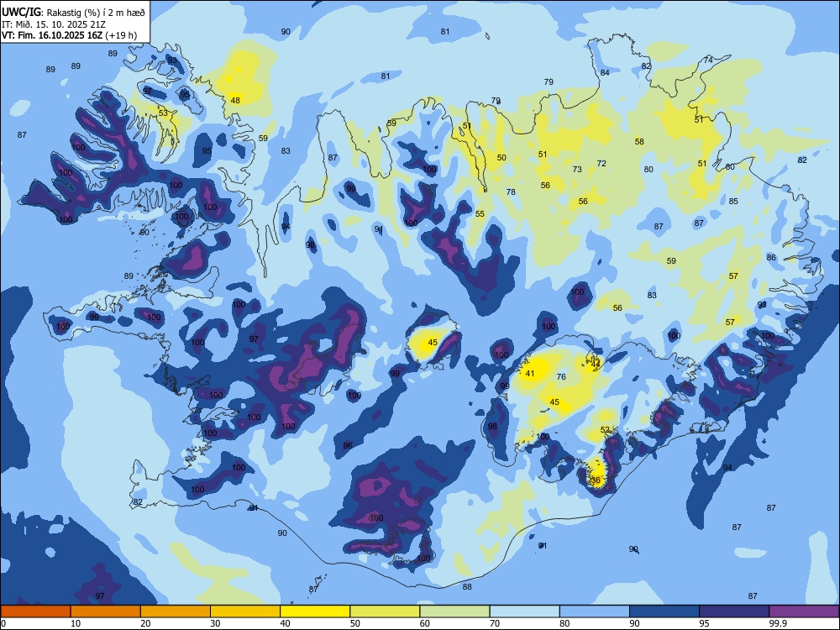The image size is (840, 630).
Task: Click the map value "72" in the northeast
Action: coord(601,164)
